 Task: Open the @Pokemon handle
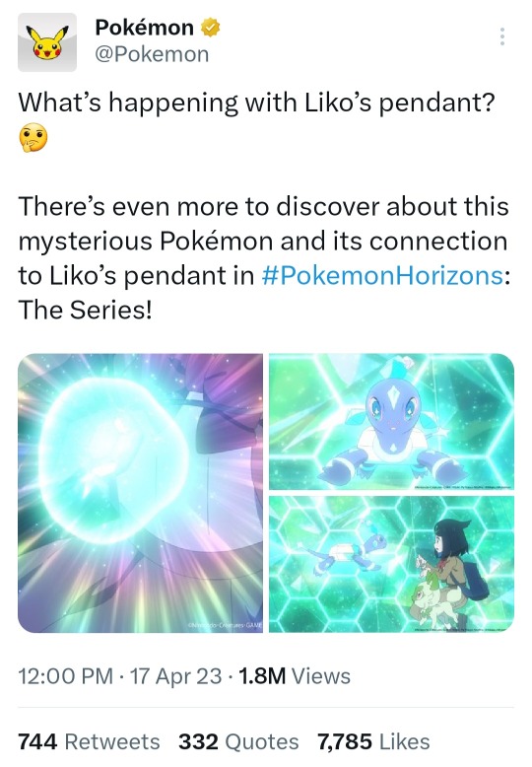[152, 54]
